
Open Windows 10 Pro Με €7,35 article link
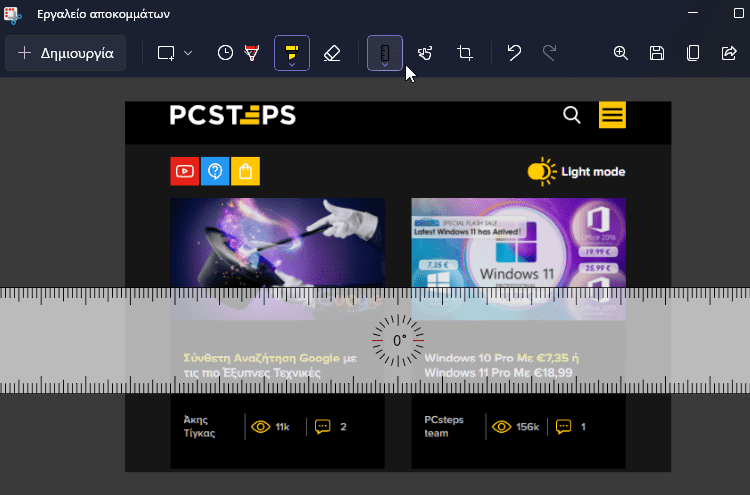coord(501,365)
